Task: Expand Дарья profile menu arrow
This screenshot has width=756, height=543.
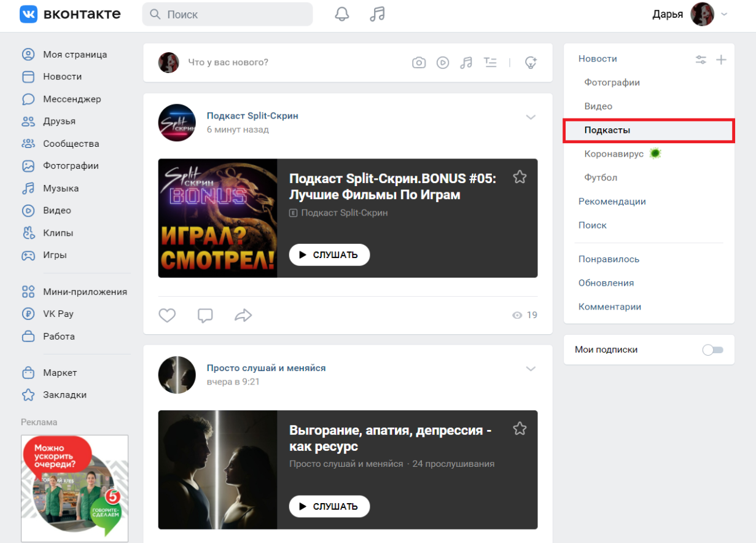Action: pos(724,14)
